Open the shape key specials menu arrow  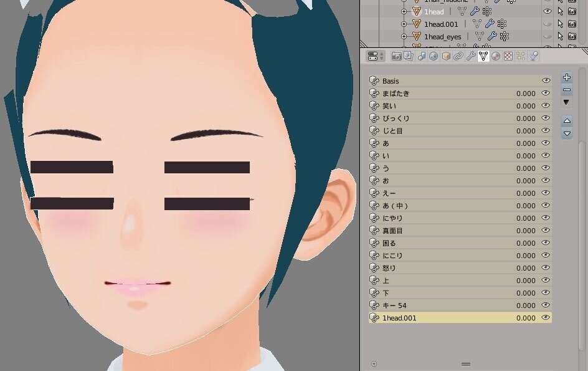click(x=567, y=102)
